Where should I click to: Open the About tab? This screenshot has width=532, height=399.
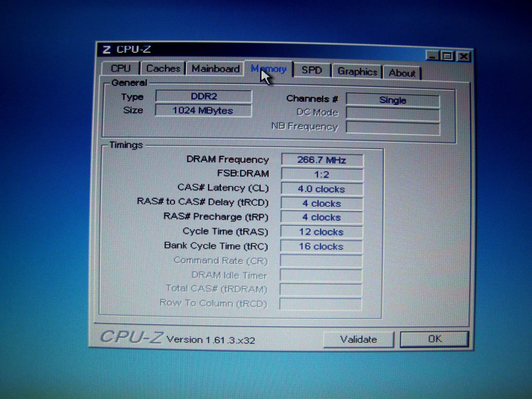point(402,73)
